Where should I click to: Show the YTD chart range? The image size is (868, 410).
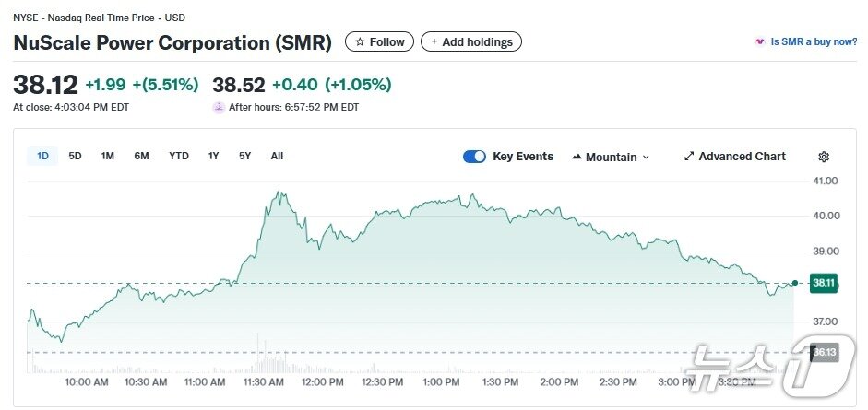tap(179, 156)
